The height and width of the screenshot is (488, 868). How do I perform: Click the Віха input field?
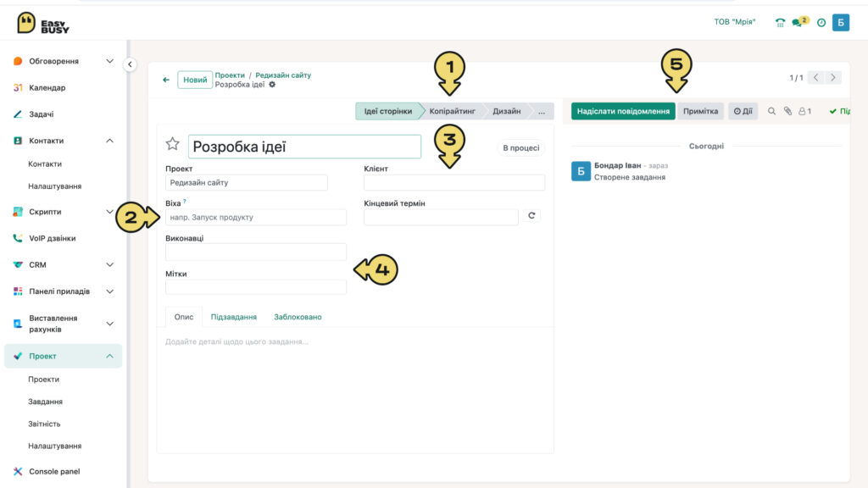(x=256, y=218)
